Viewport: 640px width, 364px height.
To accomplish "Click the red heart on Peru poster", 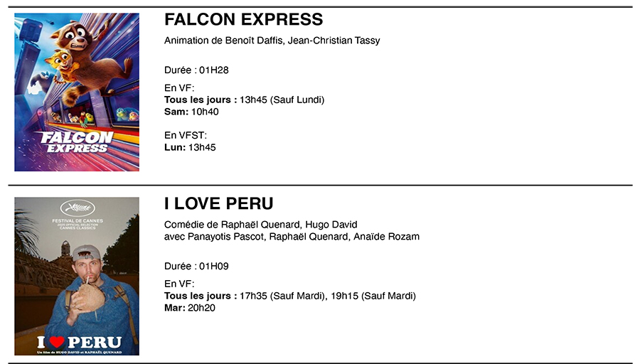I will tap(57, 342).
